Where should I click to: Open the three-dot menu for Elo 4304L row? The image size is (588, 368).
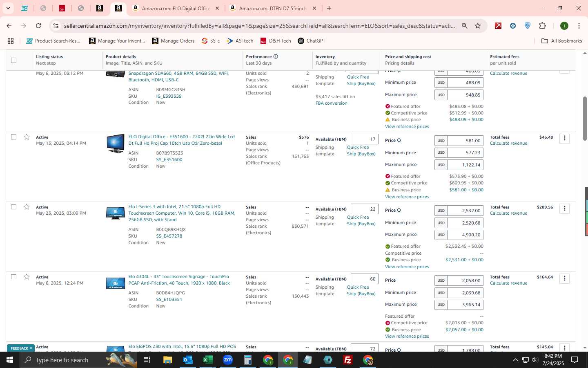(564, 278)
